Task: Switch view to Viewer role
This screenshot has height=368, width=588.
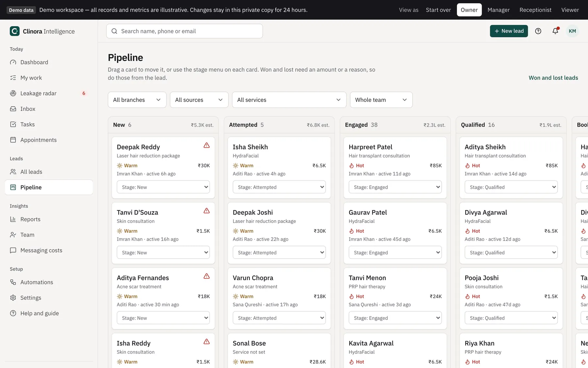Action: (570, 10)
